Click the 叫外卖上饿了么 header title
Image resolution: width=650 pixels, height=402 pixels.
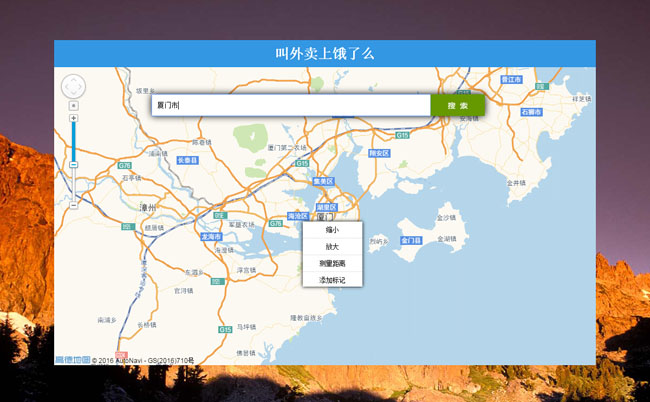coord(325,54)
